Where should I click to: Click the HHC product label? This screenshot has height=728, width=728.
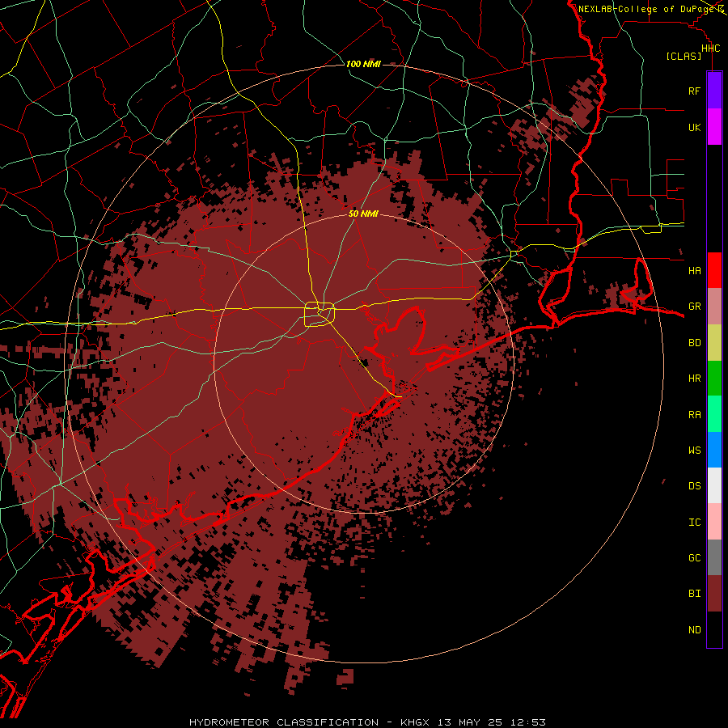(710, 49)
